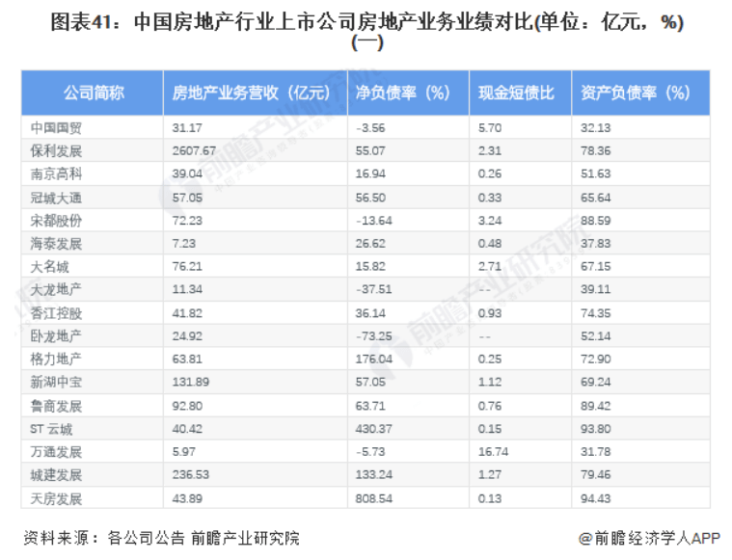Image resolution: width=732 pixels, height=560 pixels.
Task: Click the 现金短债比 column header
Action: [x=521, y=93]
